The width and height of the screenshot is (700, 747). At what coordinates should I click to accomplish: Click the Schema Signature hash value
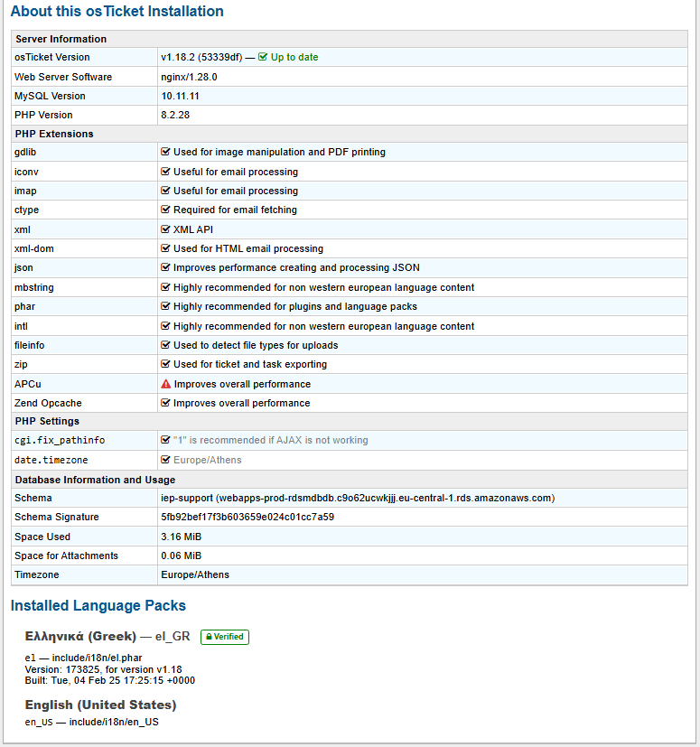tap(247, 517)
